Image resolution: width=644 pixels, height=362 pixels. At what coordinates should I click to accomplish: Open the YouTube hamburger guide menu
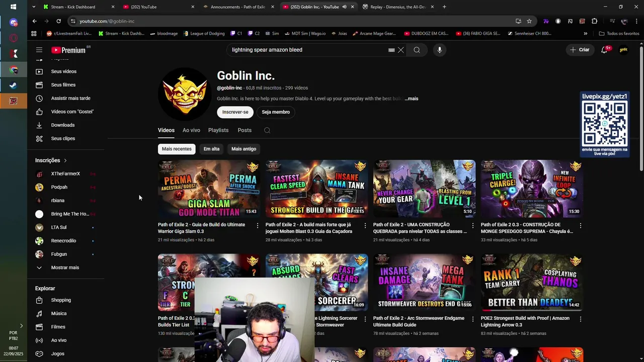click(x=39, y=50)
